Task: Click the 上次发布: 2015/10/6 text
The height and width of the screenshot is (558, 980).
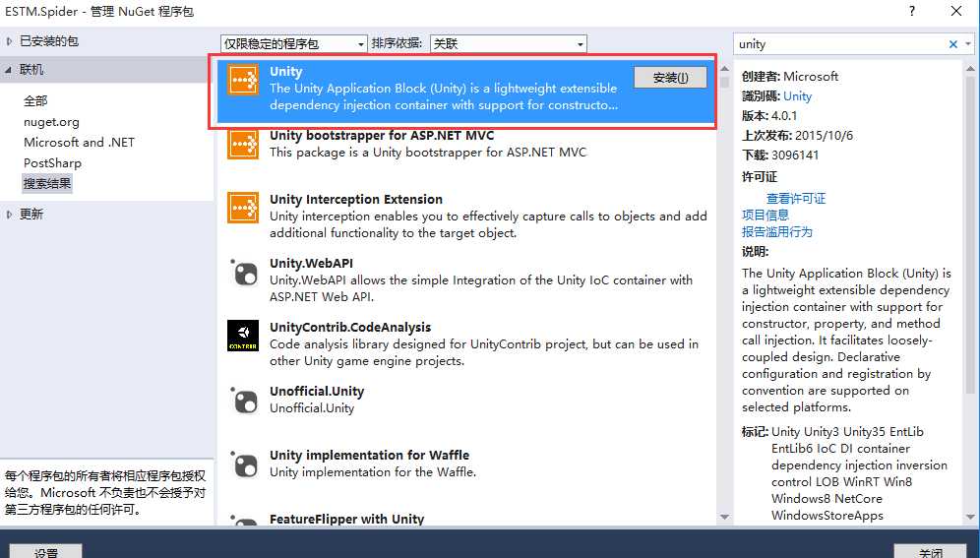Action: 797,136
